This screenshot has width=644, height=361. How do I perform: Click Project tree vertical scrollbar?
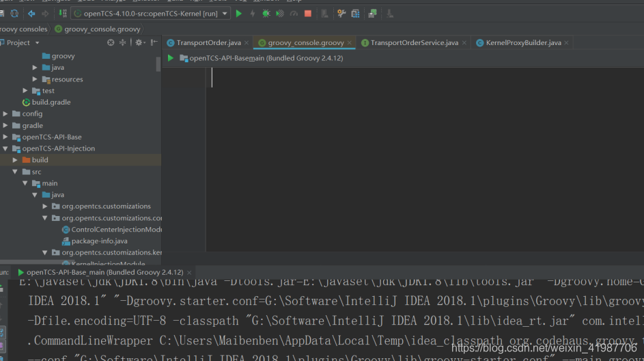point(158,64)
